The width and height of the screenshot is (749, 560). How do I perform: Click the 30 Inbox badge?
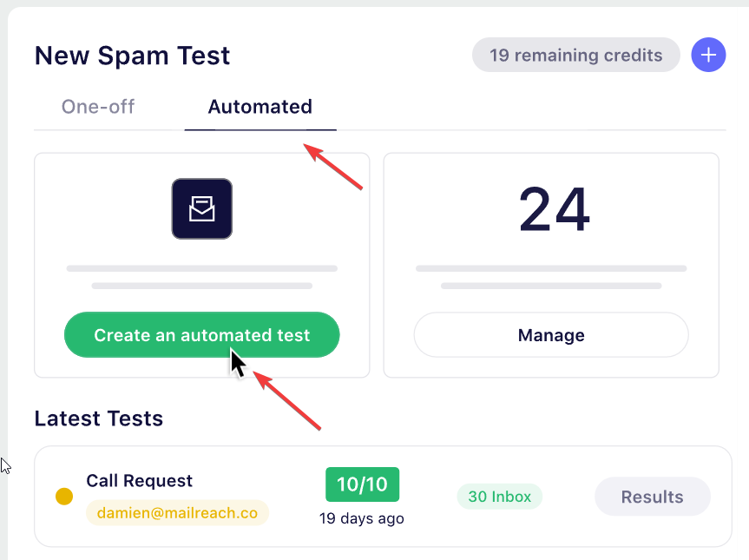pyautogui.click(x=499, y=497)
